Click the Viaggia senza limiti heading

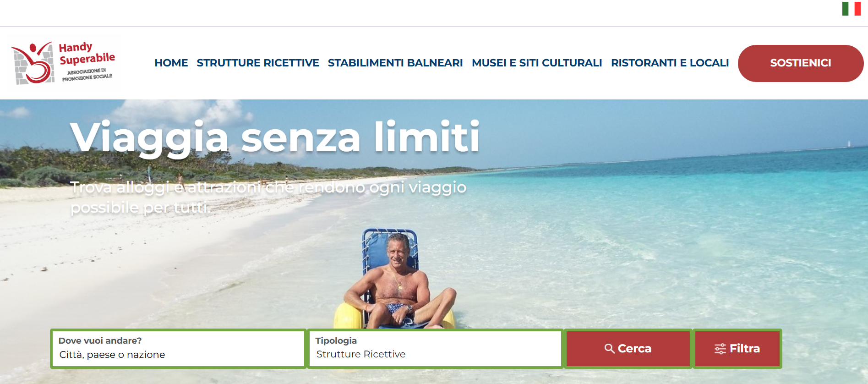click(x=275, y=137)
